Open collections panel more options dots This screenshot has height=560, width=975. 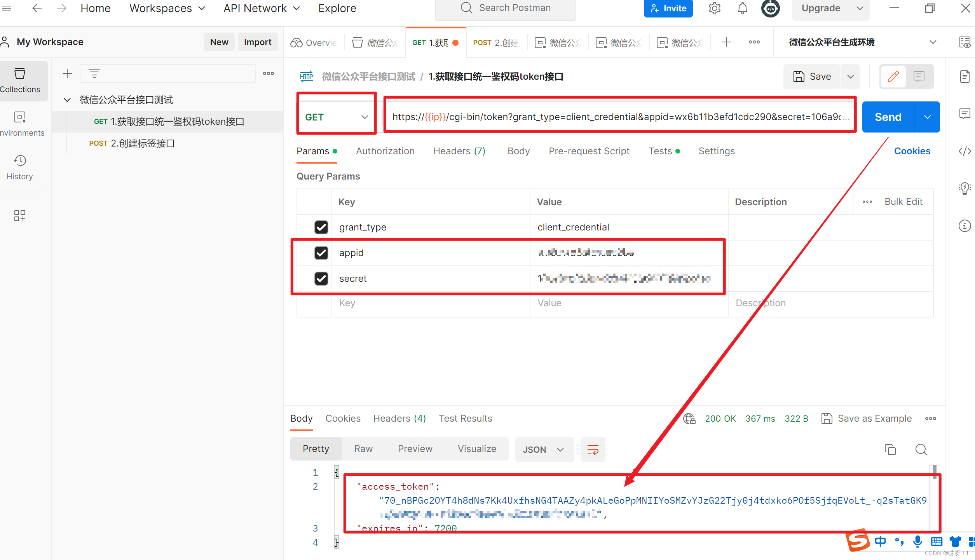click(269, 73)
